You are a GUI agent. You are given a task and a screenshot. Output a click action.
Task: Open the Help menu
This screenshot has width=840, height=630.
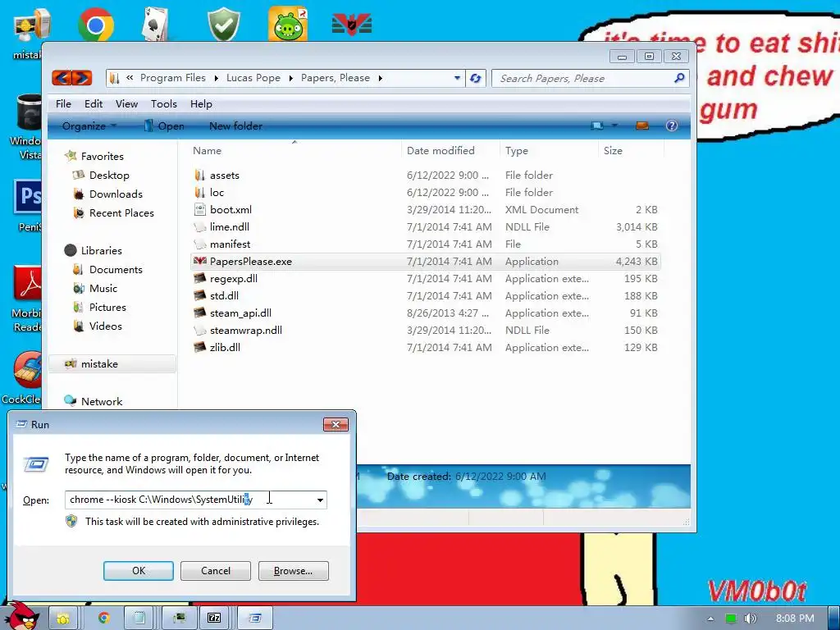(201, 104)
